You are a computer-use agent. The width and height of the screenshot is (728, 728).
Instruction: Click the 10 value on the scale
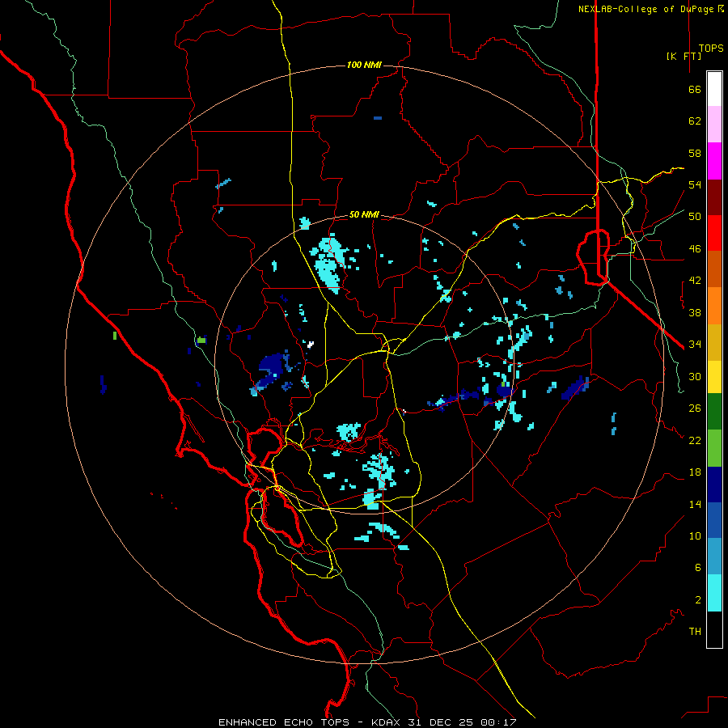[x=695, y=536]
